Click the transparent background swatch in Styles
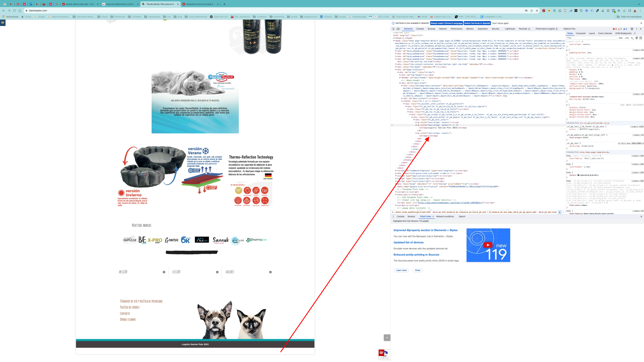This screenshot has height=362, width=644. [x=586, y=88]
